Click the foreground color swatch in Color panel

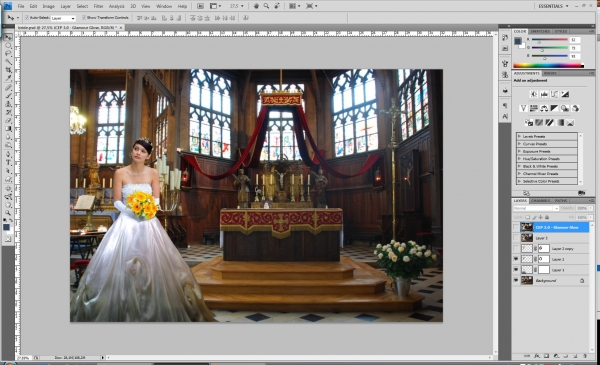coord(518,41)
